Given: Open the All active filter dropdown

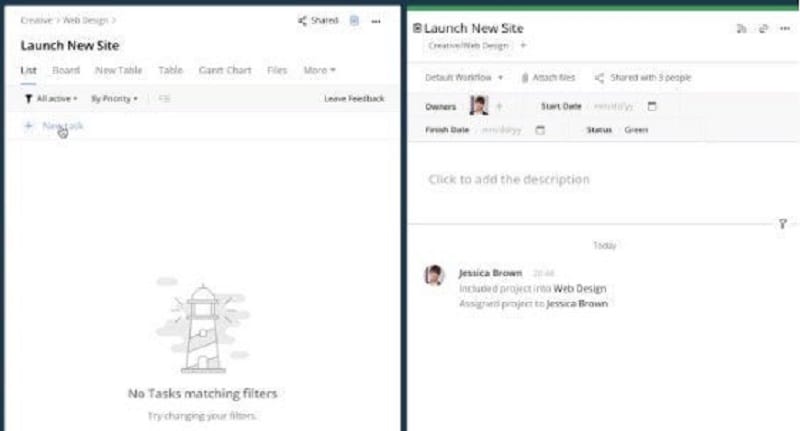Looking at the screenshot, I should point(57,98).
